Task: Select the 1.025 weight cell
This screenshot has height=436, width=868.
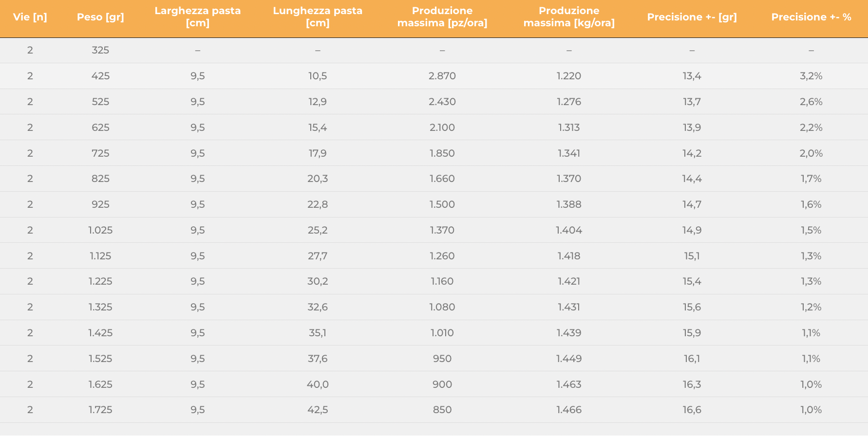Action: tap(100, 230)
